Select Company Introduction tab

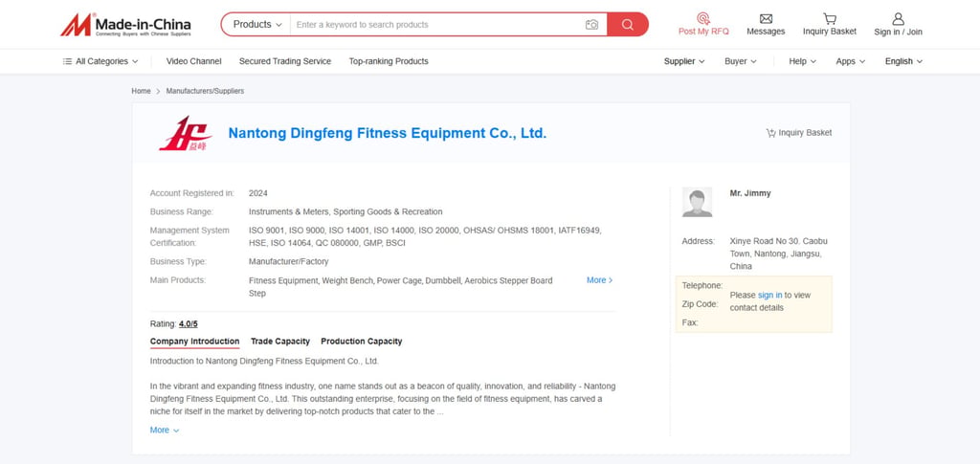tap(194, 342)
